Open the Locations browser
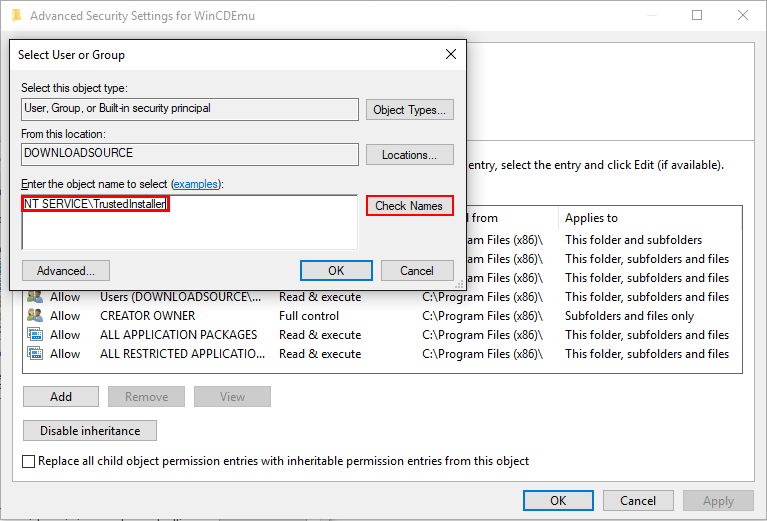 [x=409, y=155]
